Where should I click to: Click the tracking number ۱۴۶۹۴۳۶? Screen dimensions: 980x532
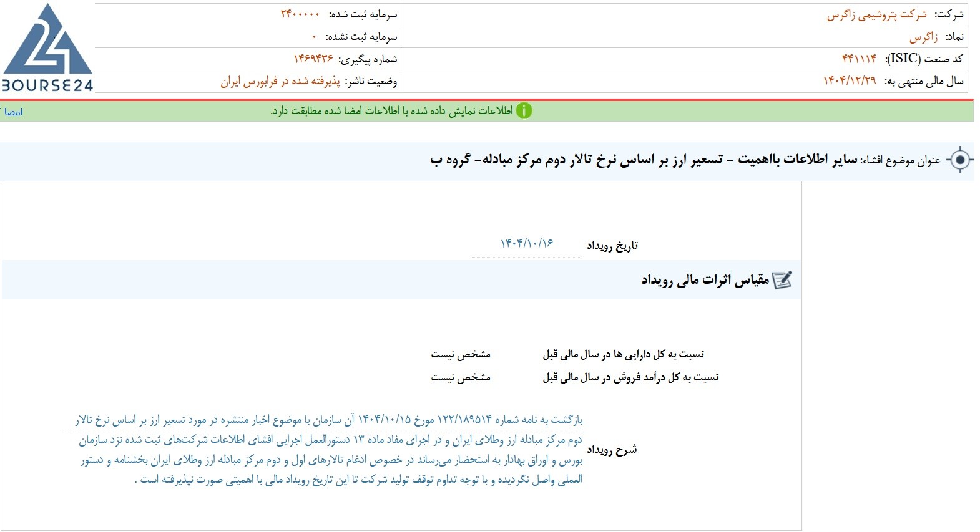(313, 59)
